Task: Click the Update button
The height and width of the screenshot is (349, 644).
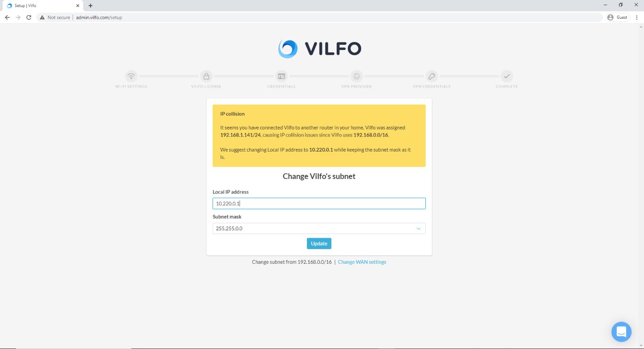Action: [x=319, y=243]
